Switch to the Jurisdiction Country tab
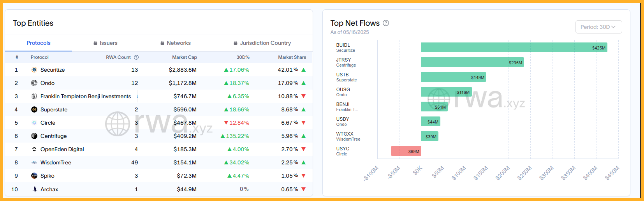Viewport: 644px width, 201px height. tap(262, 43)
